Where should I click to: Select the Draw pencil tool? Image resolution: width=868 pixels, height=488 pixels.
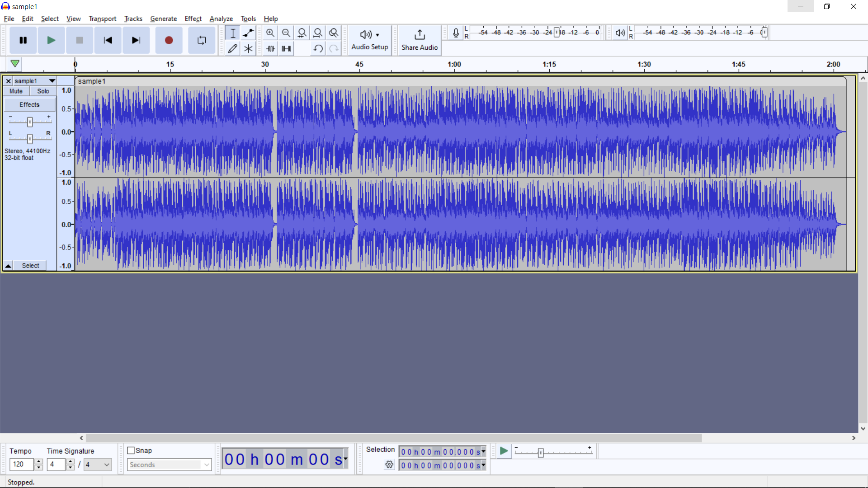[x=232, y=48]
